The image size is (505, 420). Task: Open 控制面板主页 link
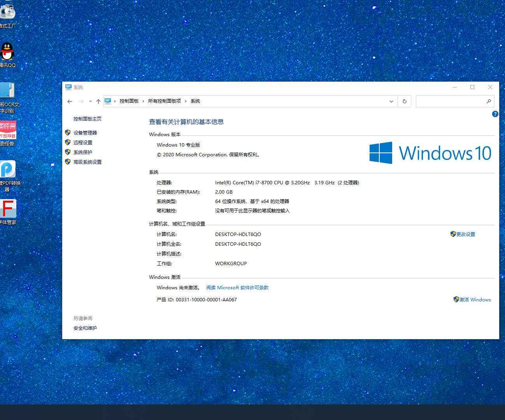88,119
